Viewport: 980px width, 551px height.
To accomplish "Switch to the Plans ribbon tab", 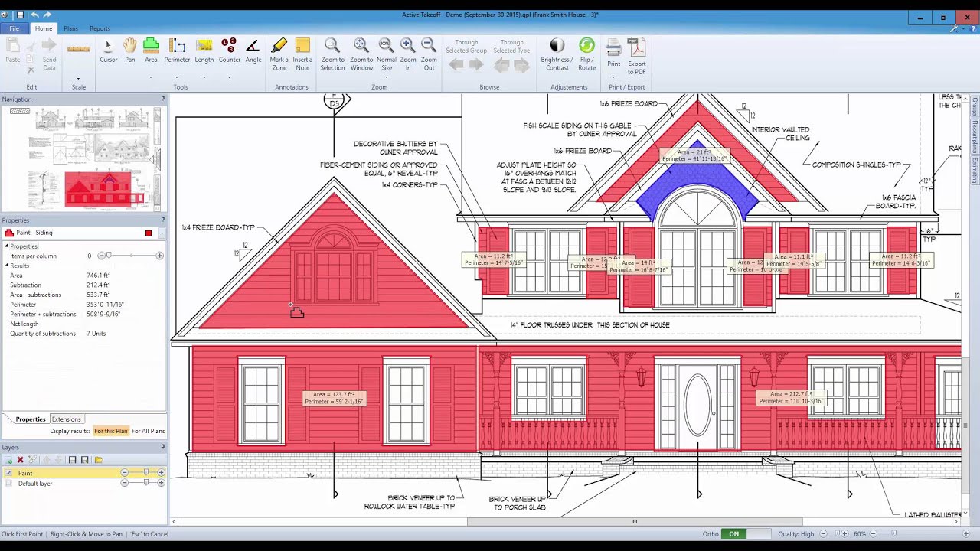I will coord(70,28).
